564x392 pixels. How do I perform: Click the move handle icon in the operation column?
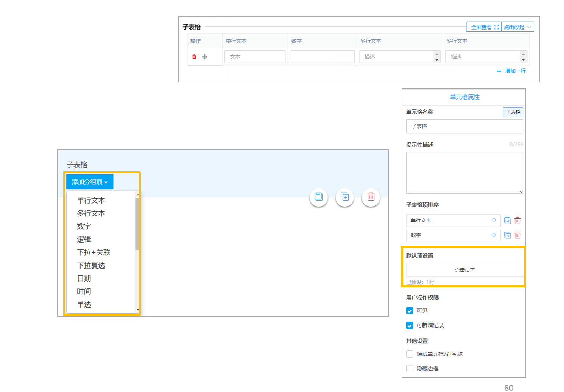tap(204, 57)
